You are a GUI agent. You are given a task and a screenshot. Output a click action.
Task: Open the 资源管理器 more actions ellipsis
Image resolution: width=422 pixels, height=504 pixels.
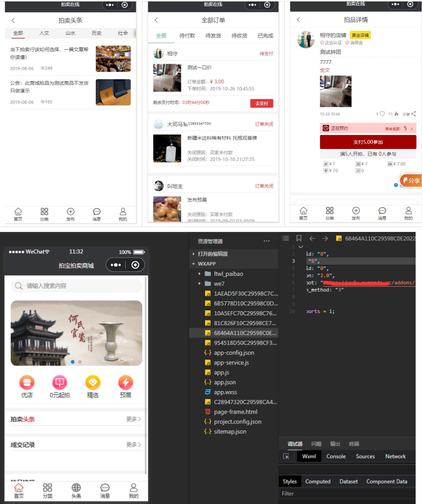coord(266,241)
